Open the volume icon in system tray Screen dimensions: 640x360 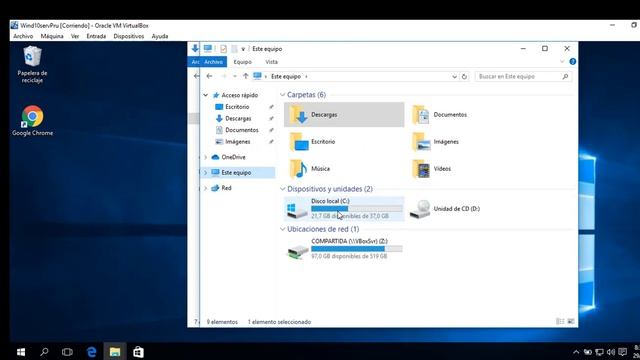(x=611, y=352)
